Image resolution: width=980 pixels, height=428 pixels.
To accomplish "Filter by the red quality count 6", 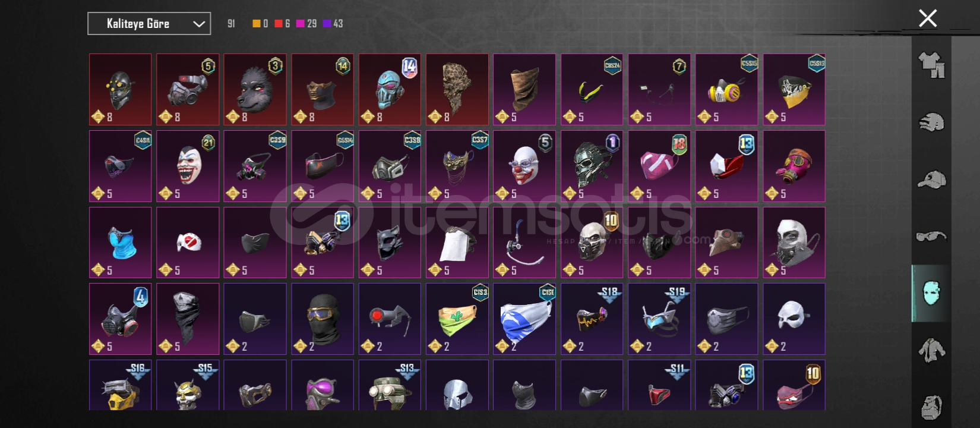I will pyautogui.click(x=282, y=24).
